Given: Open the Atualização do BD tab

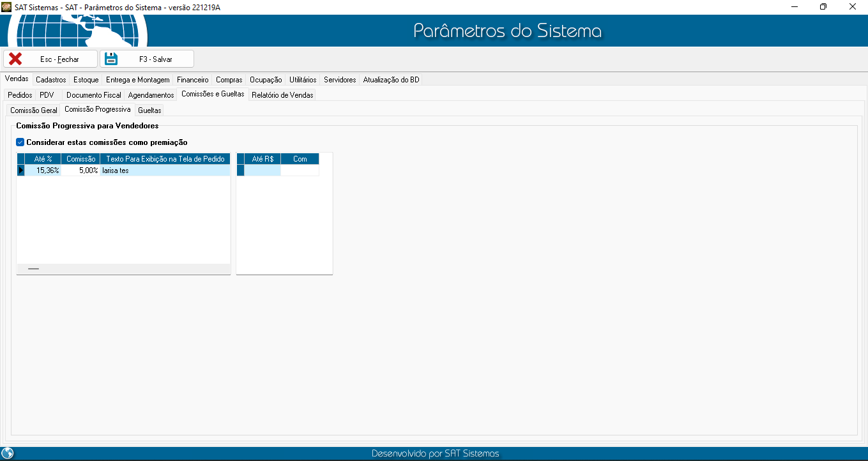Looking at the screenshot, I should (x=391, y=80).
